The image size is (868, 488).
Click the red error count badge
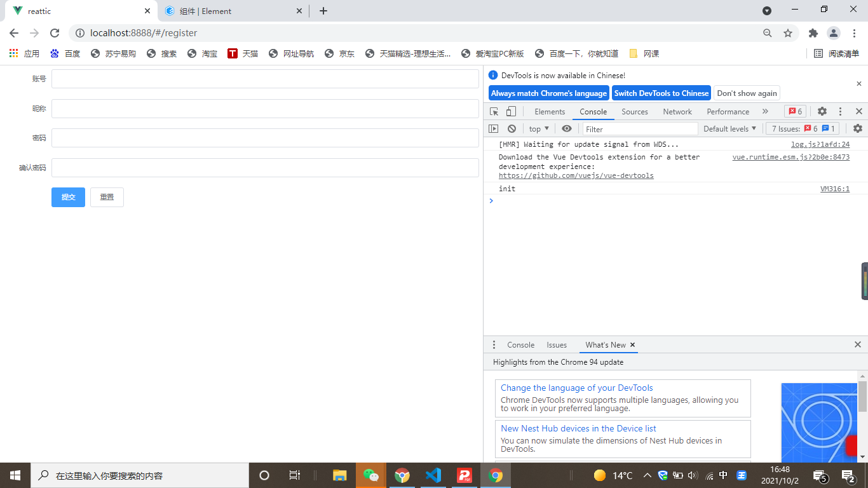click(795, 111)
